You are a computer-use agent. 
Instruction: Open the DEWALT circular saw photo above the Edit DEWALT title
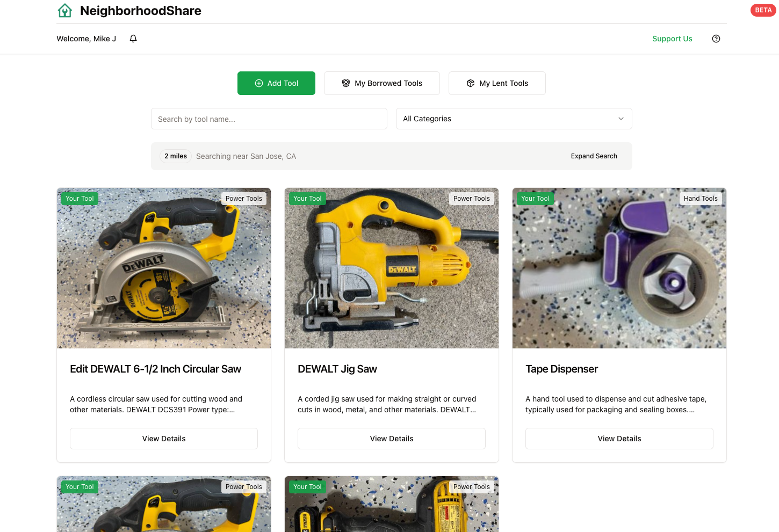[164, 268]
